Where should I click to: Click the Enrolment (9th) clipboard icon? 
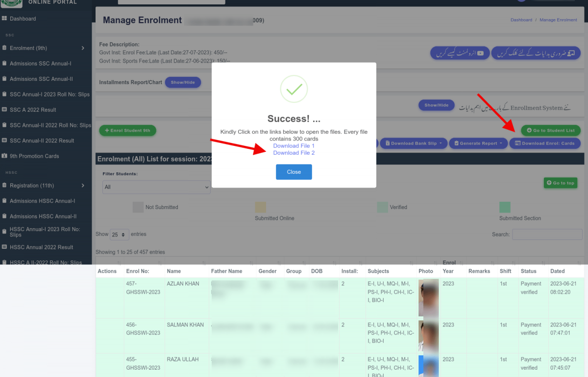click(x=4, y=48)
